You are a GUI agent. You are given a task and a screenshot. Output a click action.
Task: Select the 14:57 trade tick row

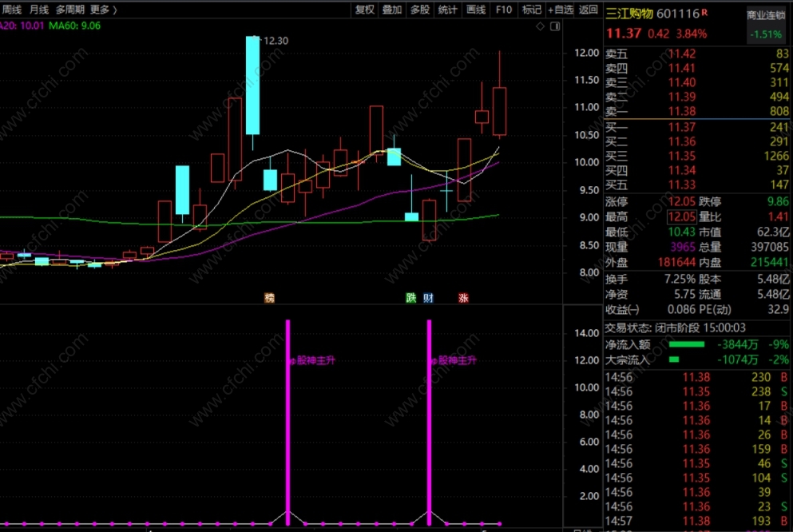tap(696, 521)
